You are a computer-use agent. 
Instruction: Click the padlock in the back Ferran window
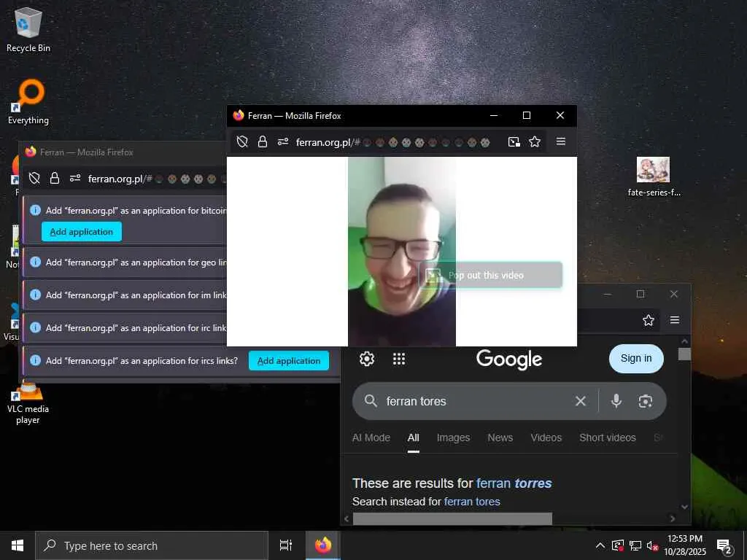pyautogui.click(x=55, y=178)
